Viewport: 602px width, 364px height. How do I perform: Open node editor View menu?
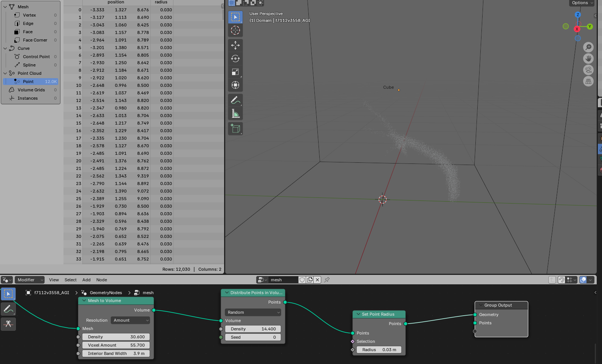point(54,280)
